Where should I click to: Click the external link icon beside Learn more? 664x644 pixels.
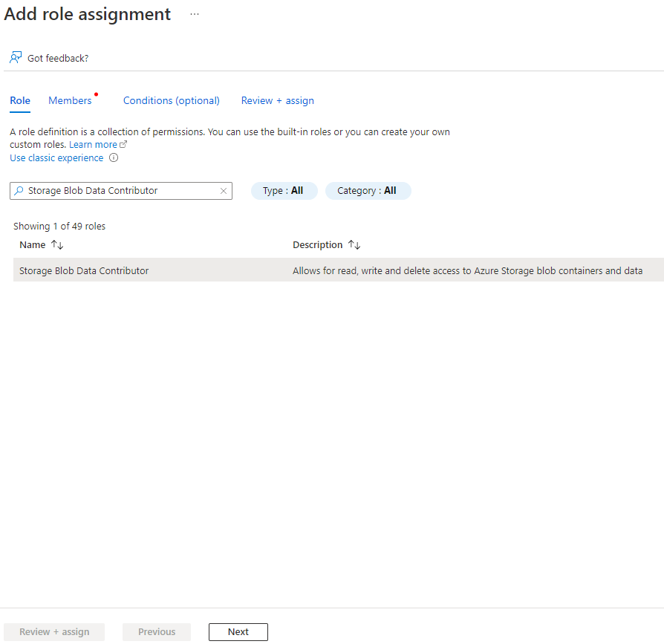click(x=123, y=144)
